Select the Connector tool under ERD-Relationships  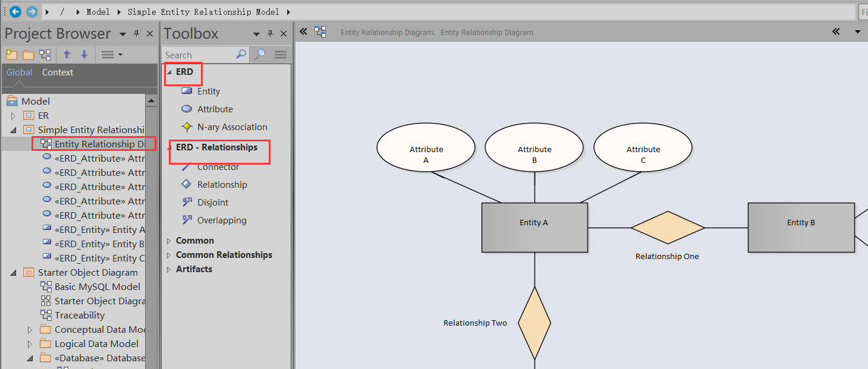[x=218, y=166]
